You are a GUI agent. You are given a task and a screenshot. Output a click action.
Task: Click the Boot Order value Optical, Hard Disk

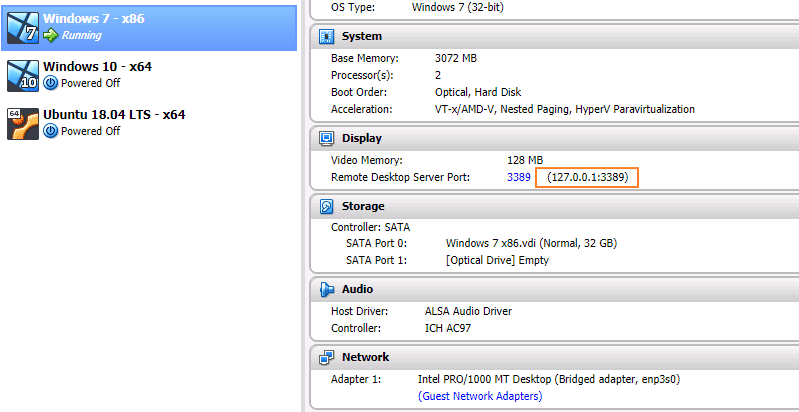pyautogui.click(x=478, y=92)
